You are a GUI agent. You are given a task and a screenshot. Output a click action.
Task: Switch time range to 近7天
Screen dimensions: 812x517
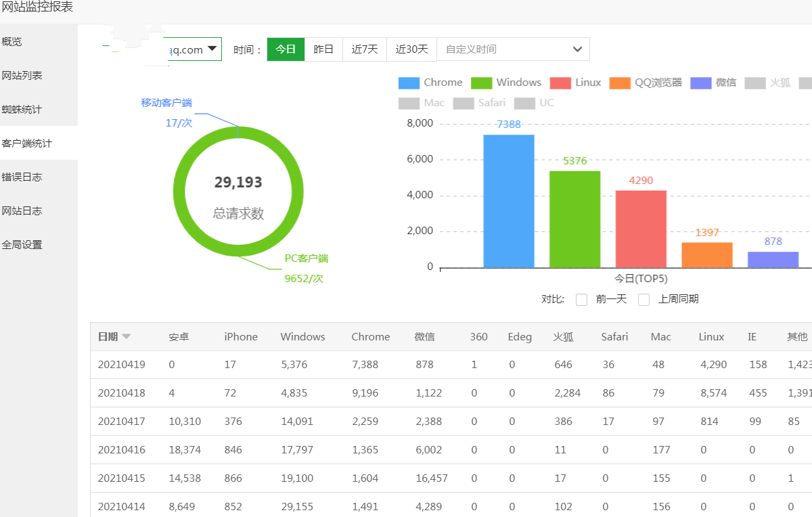click(x=365, y=49)
